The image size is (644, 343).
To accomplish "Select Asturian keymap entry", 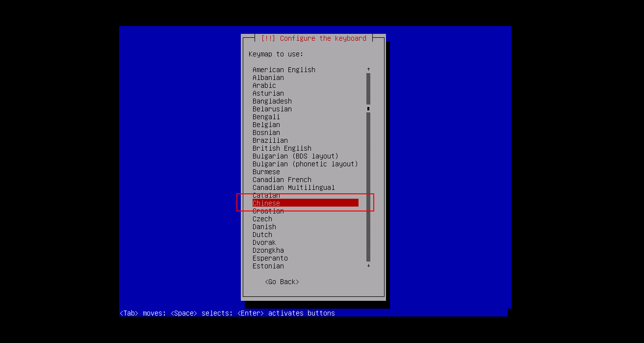I will [268, 93].
